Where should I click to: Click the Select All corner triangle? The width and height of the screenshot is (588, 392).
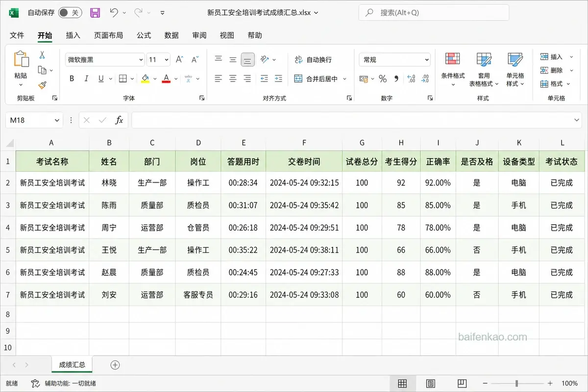pos(10,144)
